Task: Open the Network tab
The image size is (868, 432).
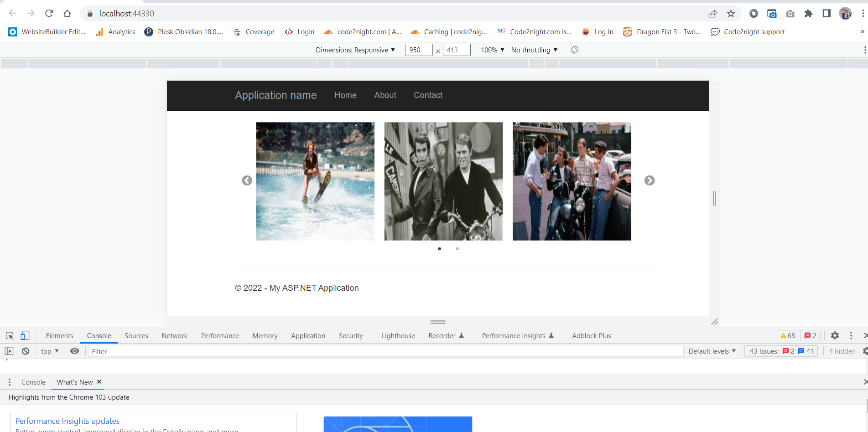Action: 175,336
